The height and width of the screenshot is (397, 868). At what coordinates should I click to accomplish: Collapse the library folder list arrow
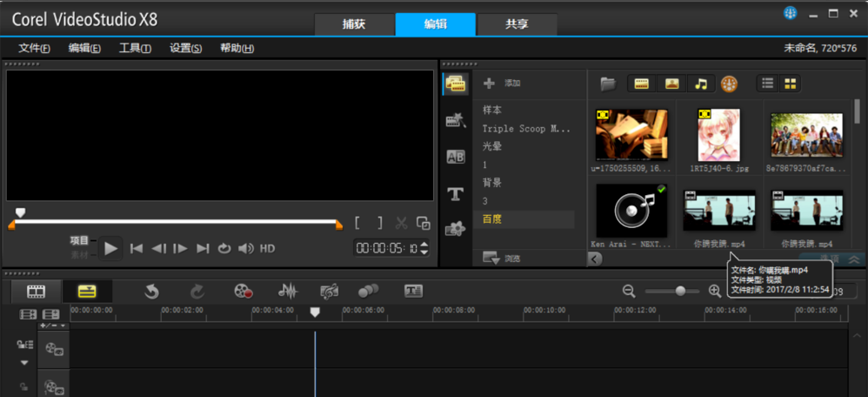[x=594, y=259]
